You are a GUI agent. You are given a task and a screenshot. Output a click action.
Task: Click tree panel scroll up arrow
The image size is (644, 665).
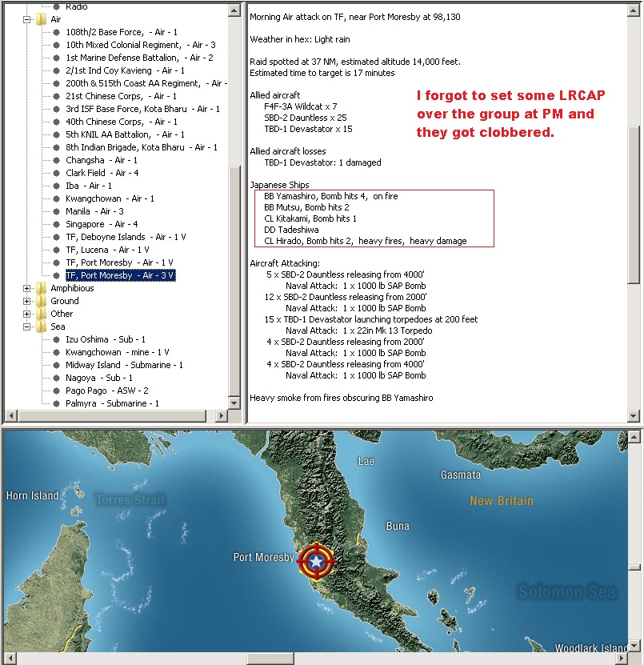click(x=234, y=10)
